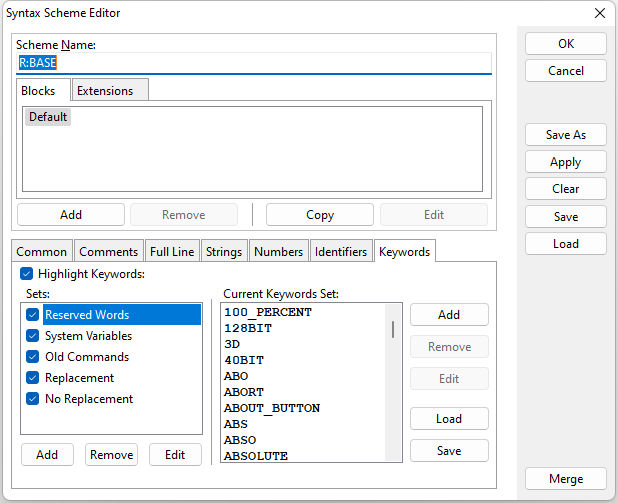
Task: Click the Merge button
Action: [x=566, y=479]
